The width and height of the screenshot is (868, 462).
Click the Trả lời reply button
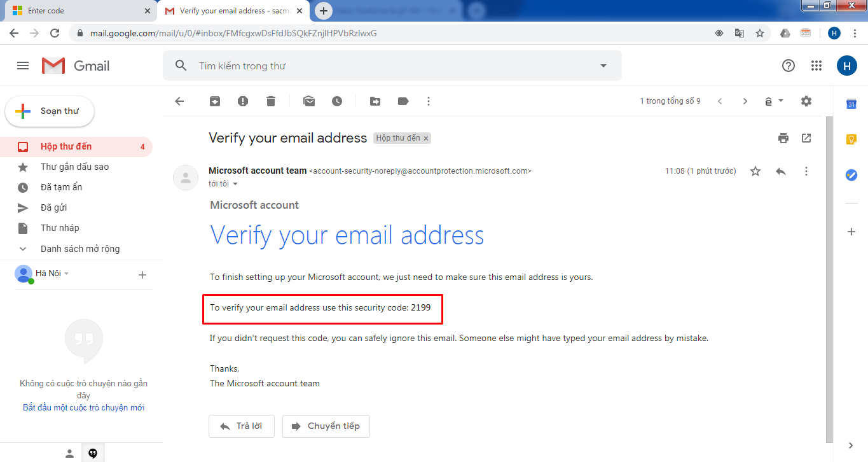[x=241, y=426]
